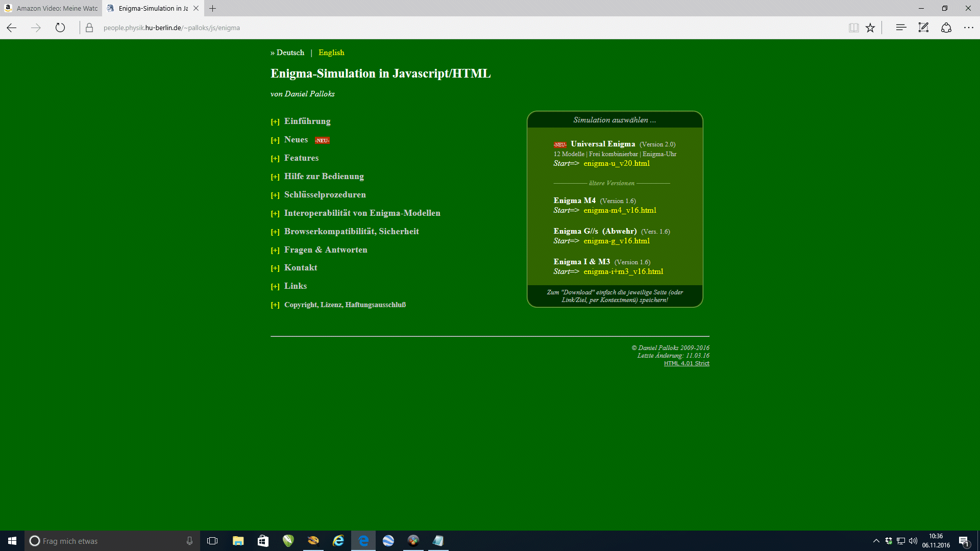Open the Edge more options menu
Screen dimensions: 980x551
(x=969, y=28)
